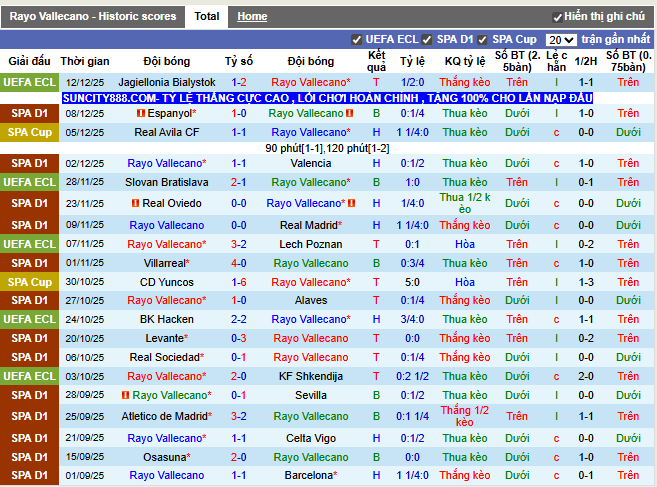This screenshot has width=657, height=487.
Task: Click the '90 phút[1-1],120 phút[1-2]' note
Action: pyautogui.click(x=327, y=148)
